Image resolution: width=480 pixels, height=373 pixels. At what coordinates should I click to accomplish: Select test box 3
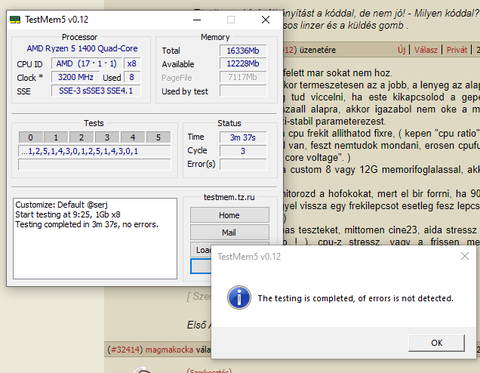point(107,137)
